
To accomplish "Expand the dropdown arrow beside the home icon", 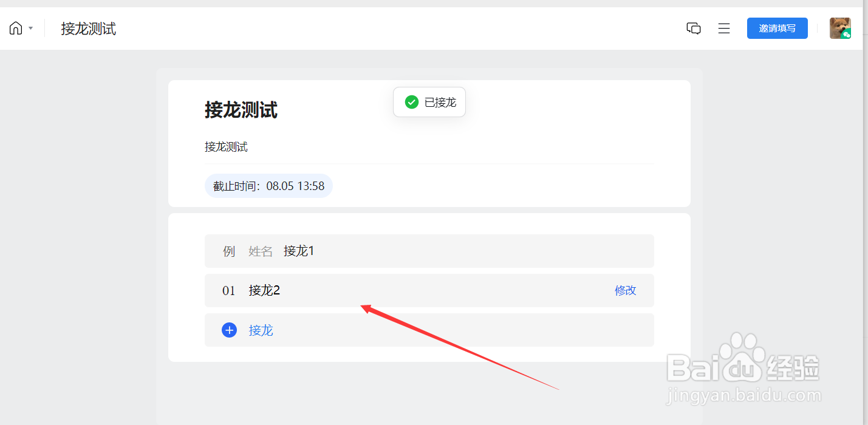I will 30,28.
